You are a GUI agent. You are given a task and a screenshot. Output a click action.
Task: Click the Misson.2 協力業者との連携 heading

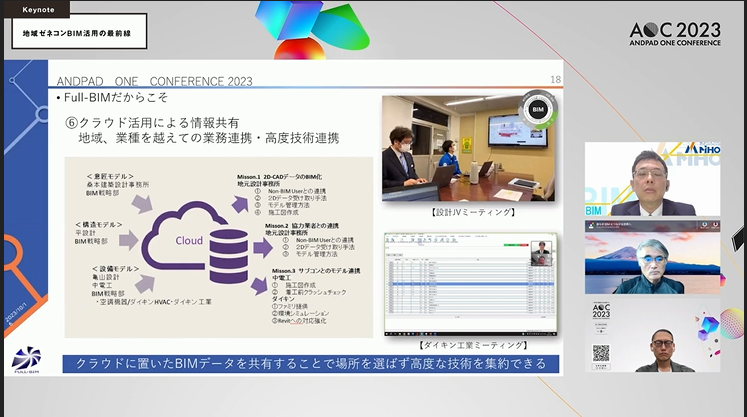click(x=302, y=226)
